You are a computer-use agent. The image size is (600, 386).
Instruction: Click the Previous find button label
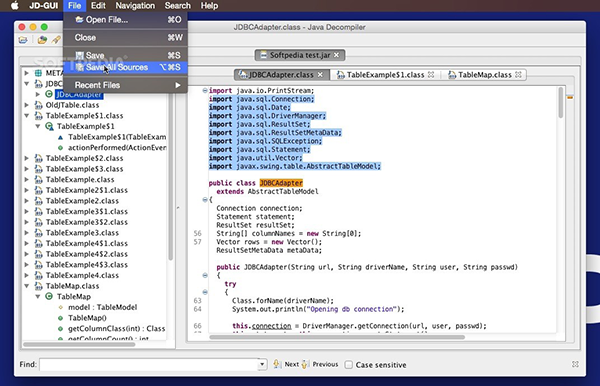(325, 364)
